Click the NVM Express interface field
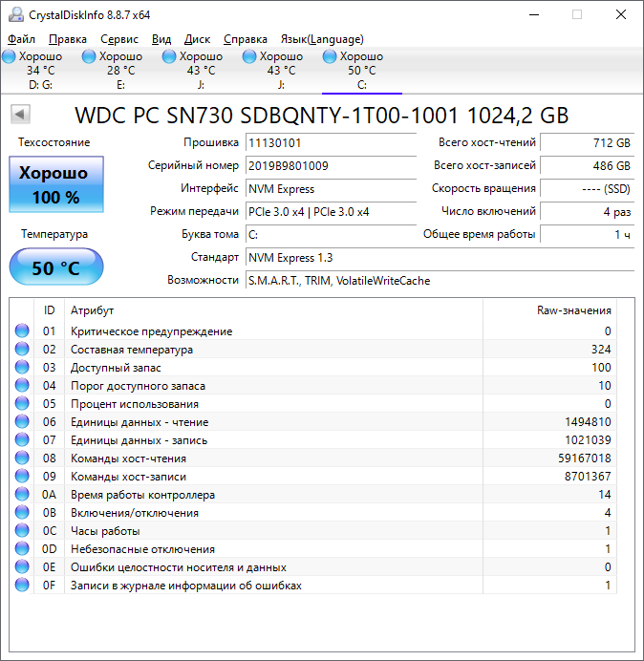644x661 pixels. tap(331, 188)
